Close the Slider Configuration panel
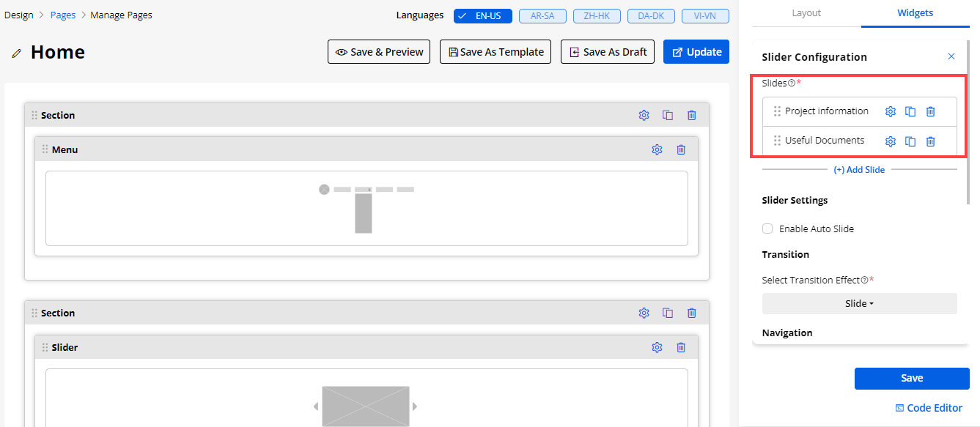 951,56
